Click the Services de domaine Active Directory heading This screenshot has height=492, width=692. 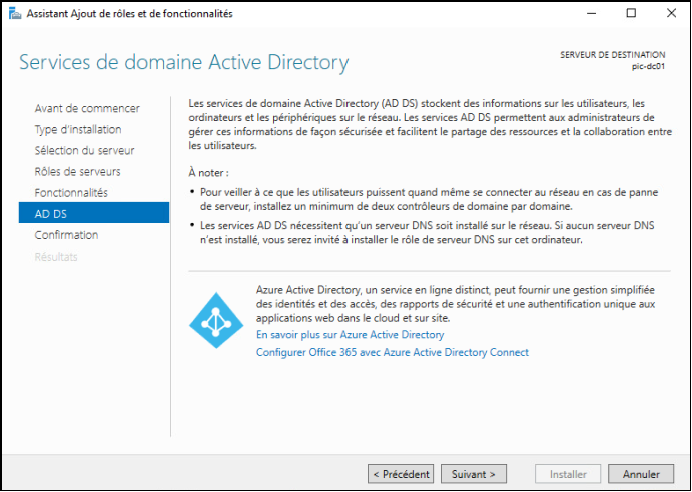(184, 63)
